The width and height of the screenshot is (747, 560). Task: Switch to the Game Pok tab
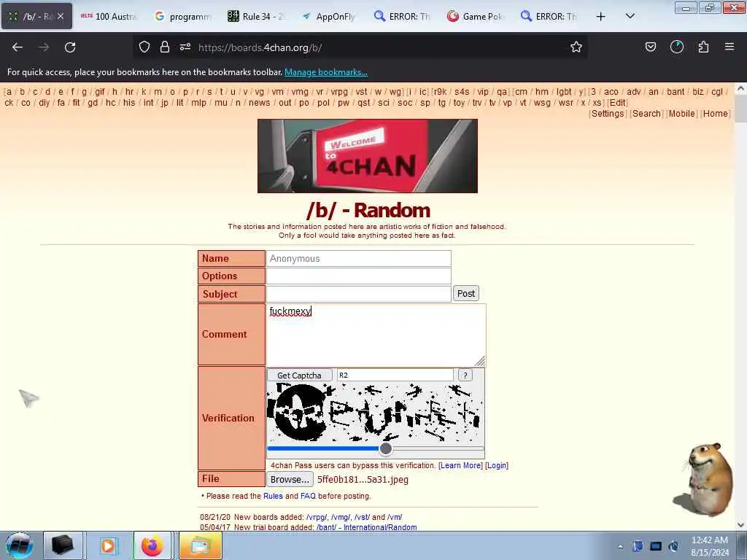point(476,16)
